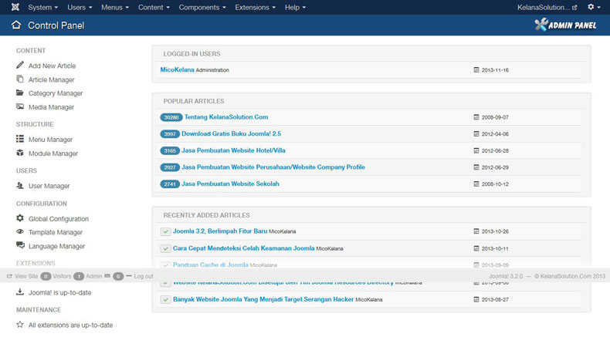610x364 pixels.
Task: Expand the System dropdown menu
Action: coord(42,7)
